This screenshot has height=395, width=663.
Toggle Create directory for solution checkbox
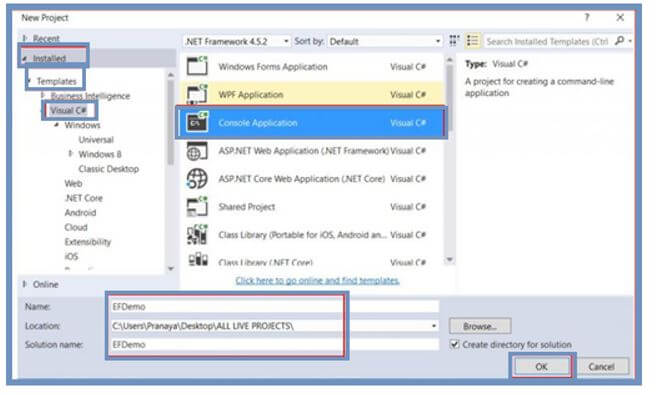pyautogui.click(x=455, y=344)
